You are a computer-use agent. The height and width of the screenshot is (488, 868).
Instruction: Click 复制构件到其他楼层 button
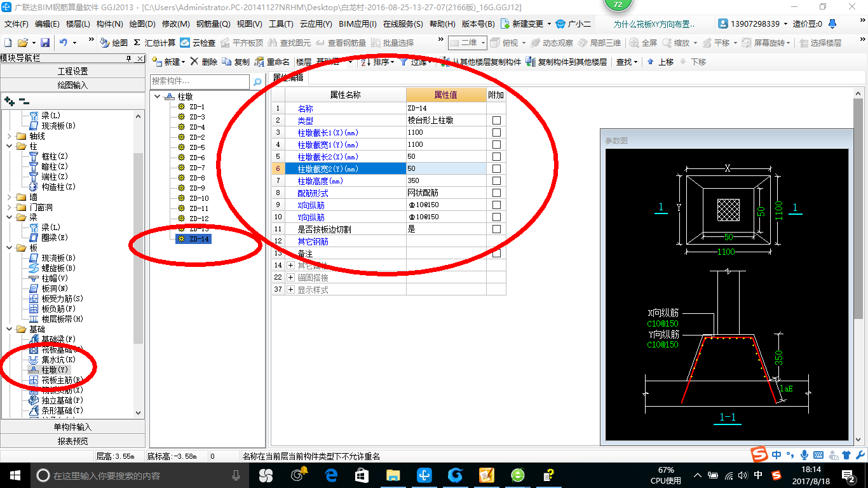[x=567, y=62]
